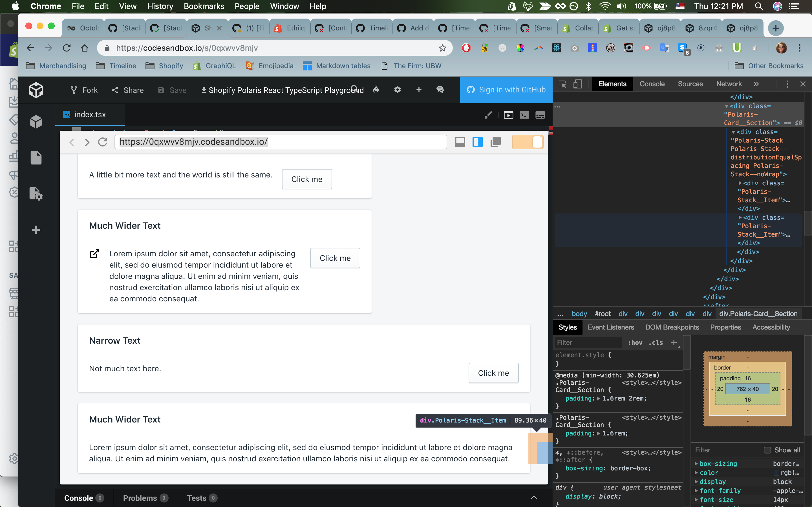Click the fire icon next to the sandbox title
The width and height of the screenshot is (812, 507).
[376, 90]
